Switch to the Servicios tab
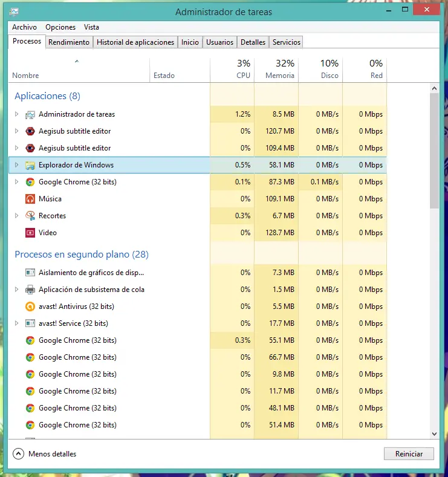The height and width of the screenshot is (477, 448). 286,42
